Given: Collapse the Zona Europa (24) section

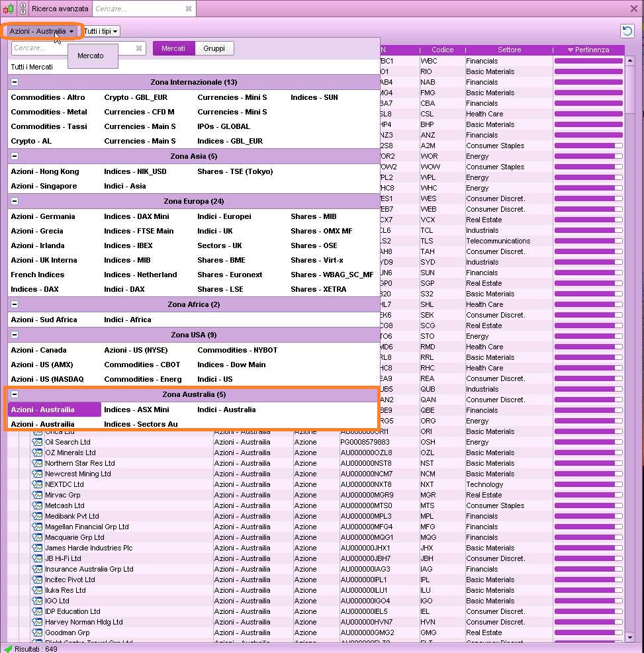Looking at the screenshot, I should [15, 201].
